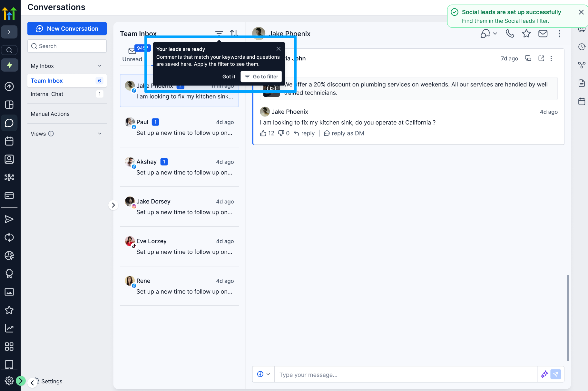Open the Team Inbox item
This screenshot has width=588, height=391.
[67, 81]
